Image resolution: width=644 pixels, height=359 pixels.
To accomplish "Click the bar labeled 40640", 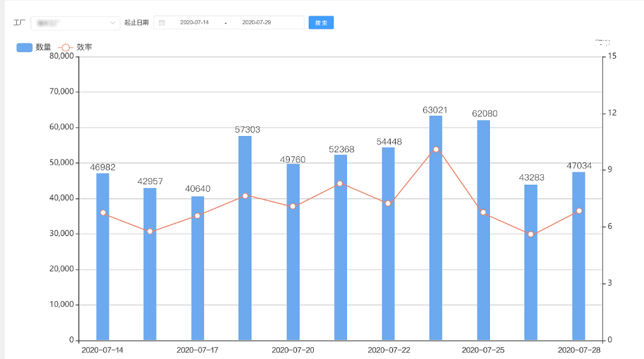I will 198,268.
